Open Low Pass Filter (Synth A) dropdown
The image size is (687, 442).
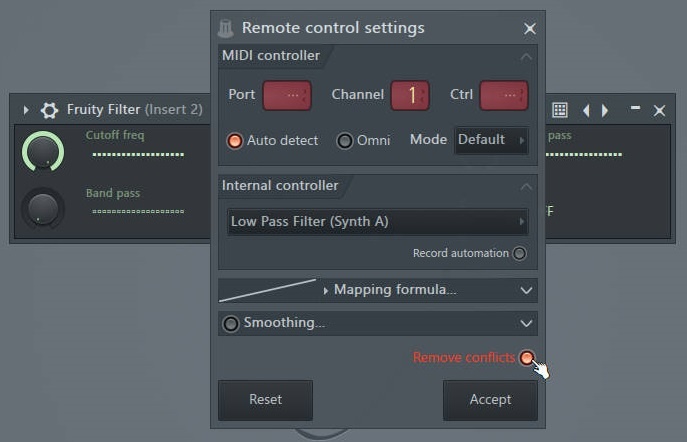point(377,222)
